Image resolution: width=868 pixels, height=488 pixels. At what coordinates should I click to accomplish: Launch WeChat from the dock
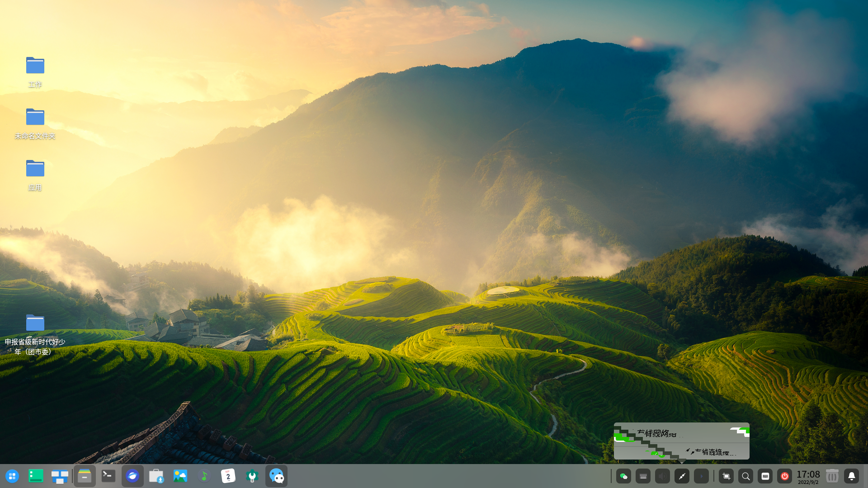tap(276, 476)
